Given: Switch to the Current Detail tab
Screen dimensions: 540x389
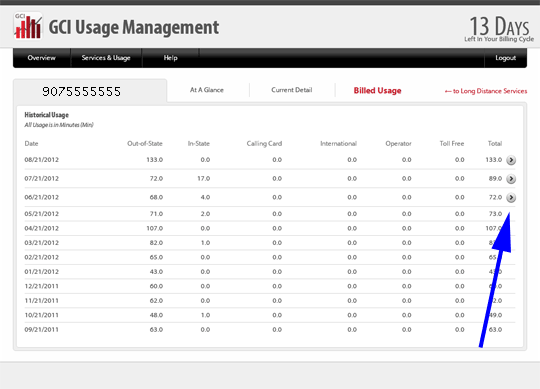Looking at the screenshot, I should [x=292, y=90].
